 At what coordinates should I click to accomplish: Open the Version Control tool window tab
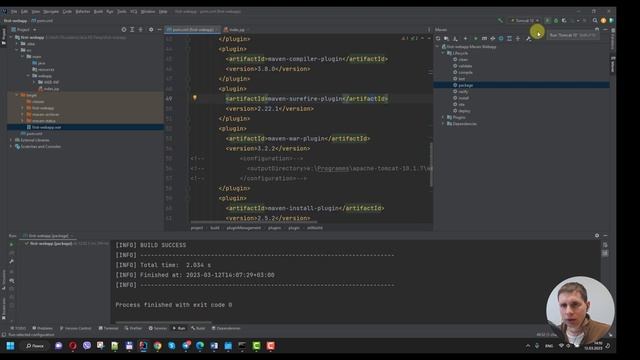coord(76,328)
